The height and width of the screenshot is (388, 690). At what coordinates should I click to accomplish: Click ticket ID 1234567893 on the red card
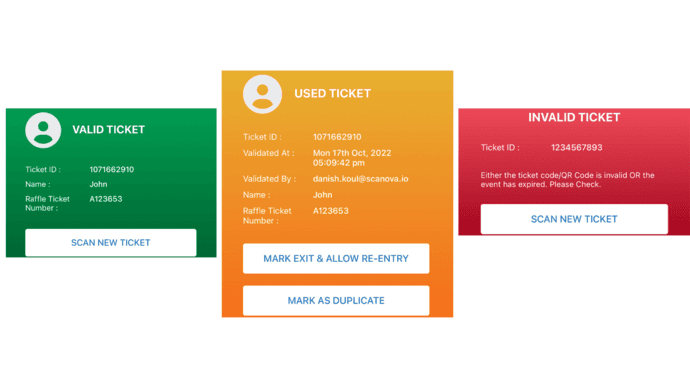pos(576,147)
